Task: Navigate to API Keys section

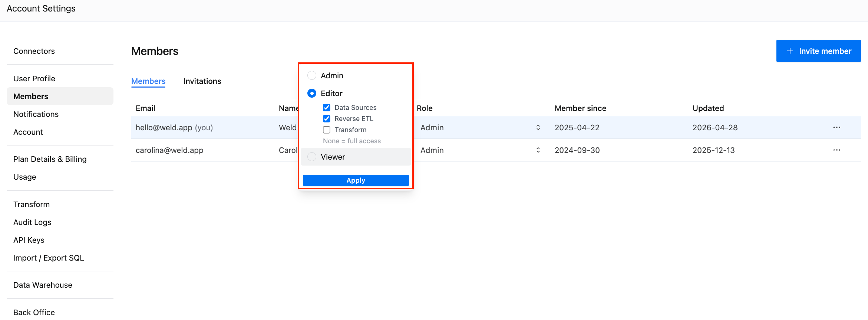Action: [29, 240]
